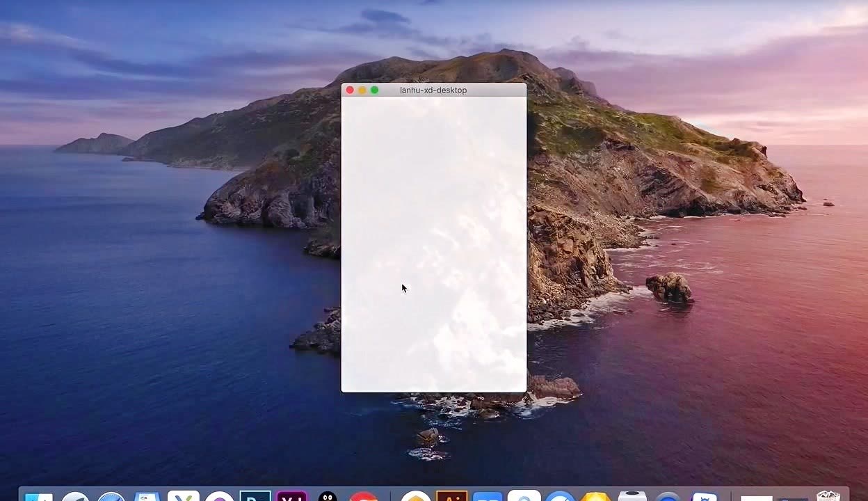Open the QQ penguin app icon
Viewport: 868px width, 501px height.
(x=328, y=497)
